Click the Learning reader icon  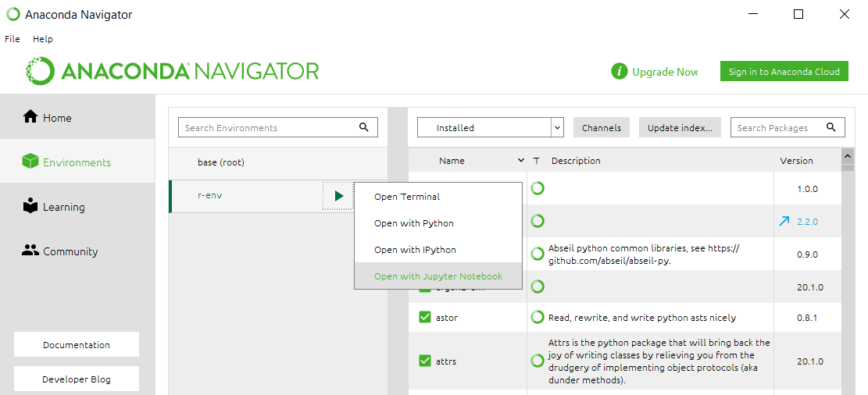(30, 205)
